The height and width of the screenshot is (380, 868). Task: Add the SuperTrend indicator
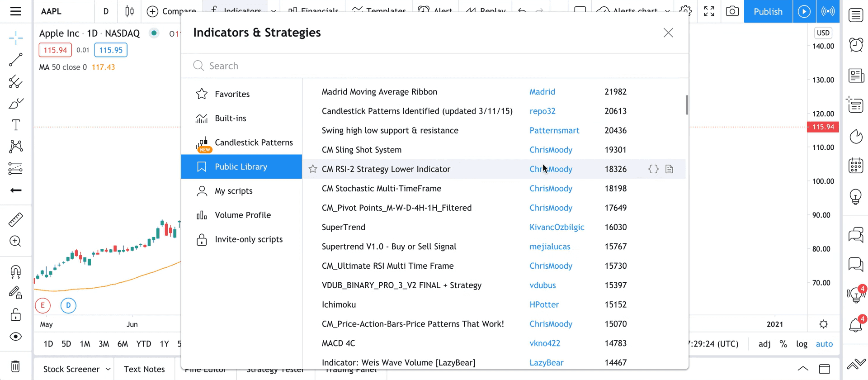pyautogui.click(x=344, y=227)
